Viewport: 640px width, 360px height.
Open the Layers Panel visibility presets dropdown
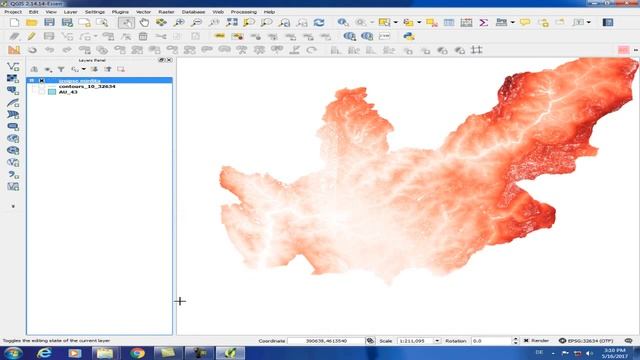tap(48, 69)
